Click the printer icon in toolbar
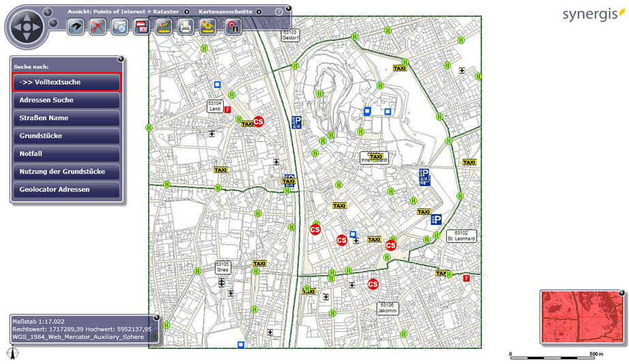 186,27
